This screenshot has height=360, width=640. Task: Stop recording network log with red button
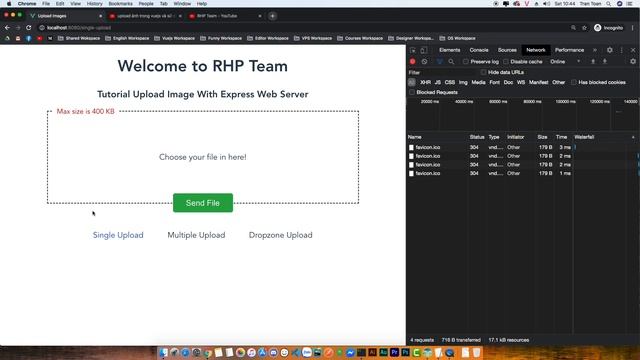[x=413, y=62]
